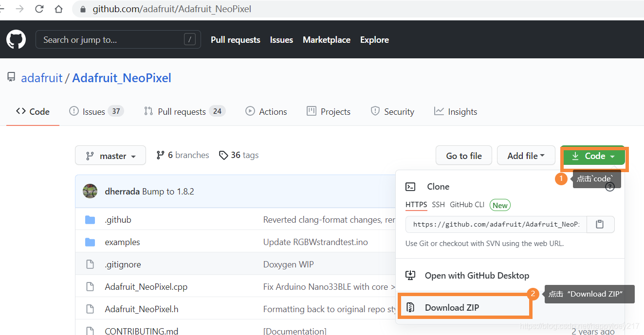644x335 pixels.
Task: Click the lock icon in address bar
Action: coord(82,9)
